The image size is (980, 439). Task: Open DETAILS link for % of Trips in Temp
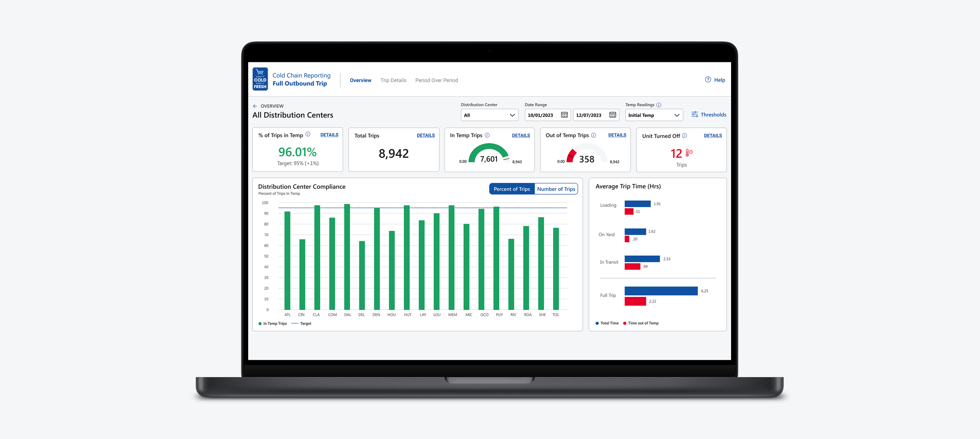[329, 135]
